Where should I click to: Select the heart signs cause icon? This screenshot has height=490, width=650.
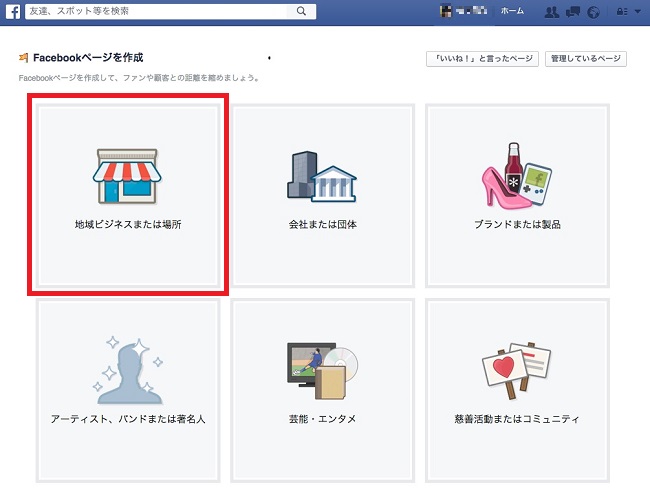(x=517, y=371)
